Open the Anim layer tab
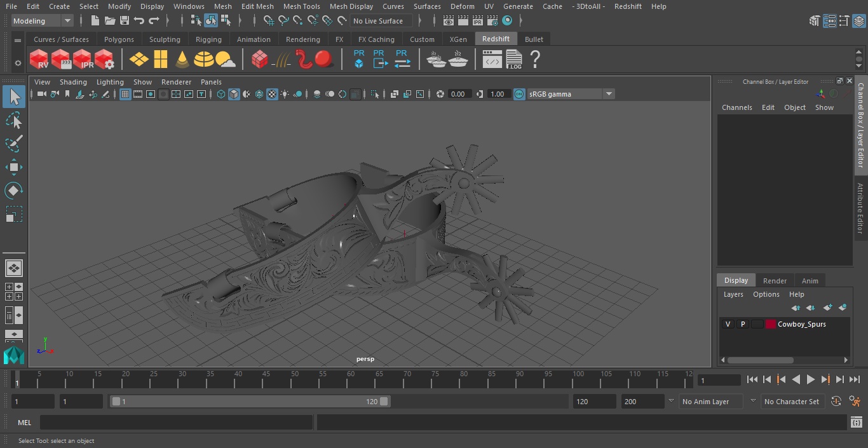 [810, 281]
